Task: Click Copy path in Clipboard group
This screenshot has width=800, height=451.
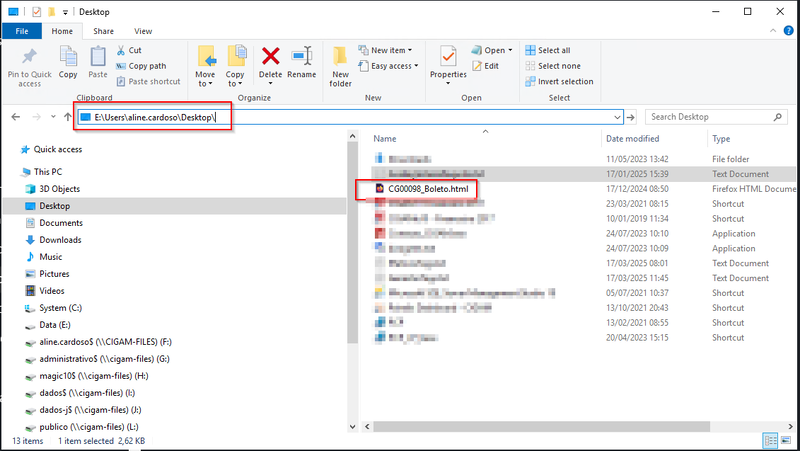Action: (141, 66)
